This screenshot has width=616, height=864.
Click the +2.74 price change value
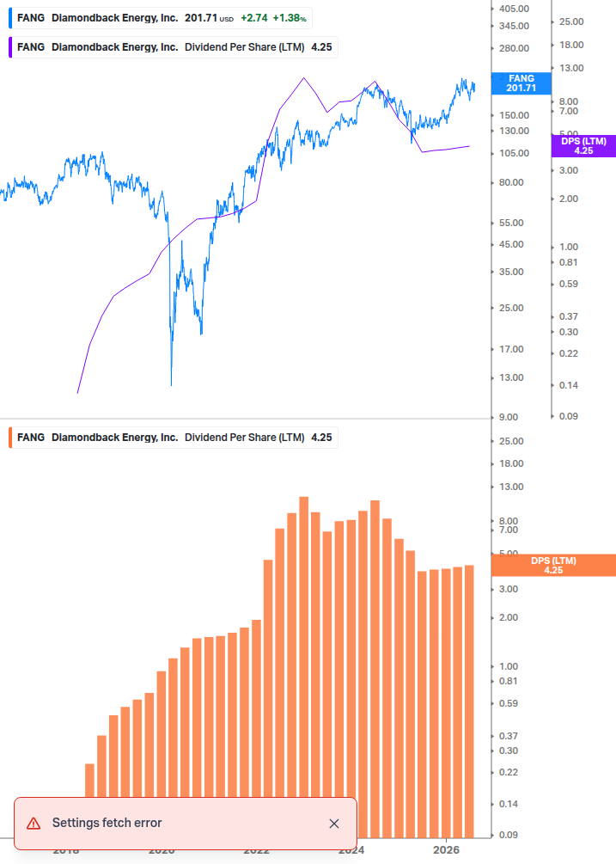click(254, 18)
